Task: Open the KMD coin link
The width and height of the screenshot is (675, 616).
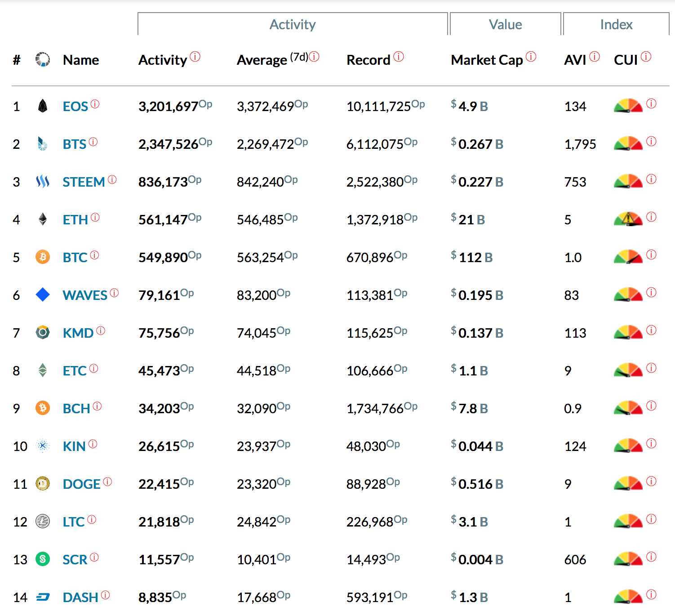Action: [x=78, y=333]
